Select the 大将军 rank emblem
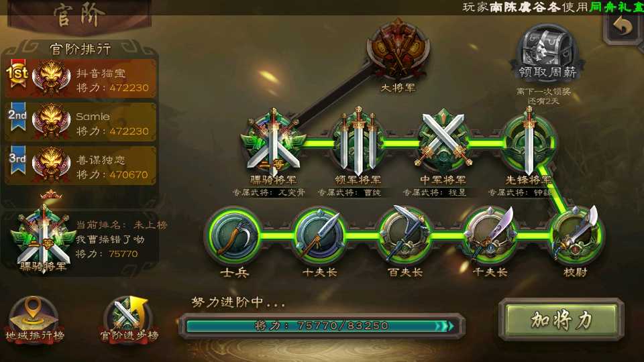This screenshot has height=362, width=644. [398, 49]
